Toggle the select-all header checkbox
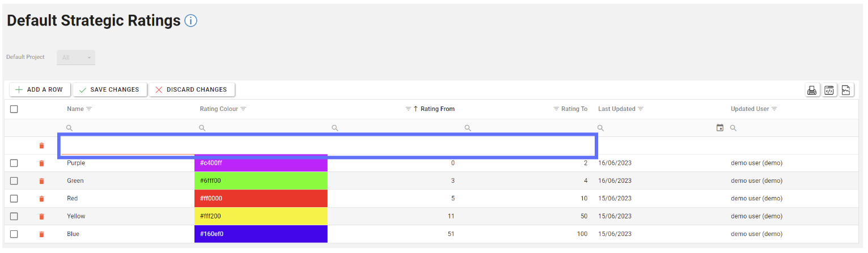 click(14, 109)
